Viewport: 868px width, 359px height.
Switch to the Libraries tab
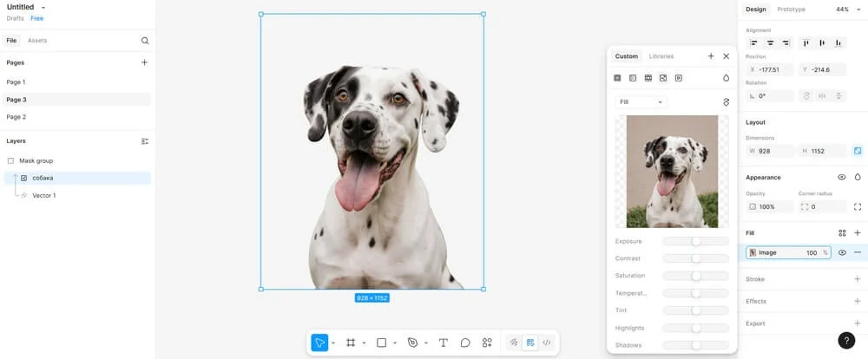(x=661, y=56)
